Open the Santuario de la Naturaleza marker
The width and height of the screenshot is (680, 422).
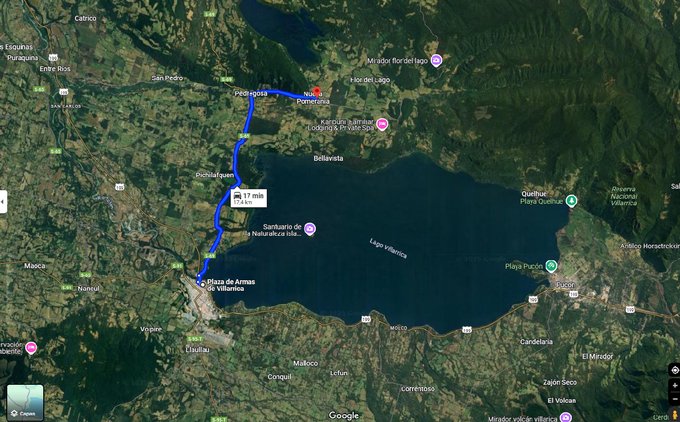pyautogui.click(x=309, y=229)
